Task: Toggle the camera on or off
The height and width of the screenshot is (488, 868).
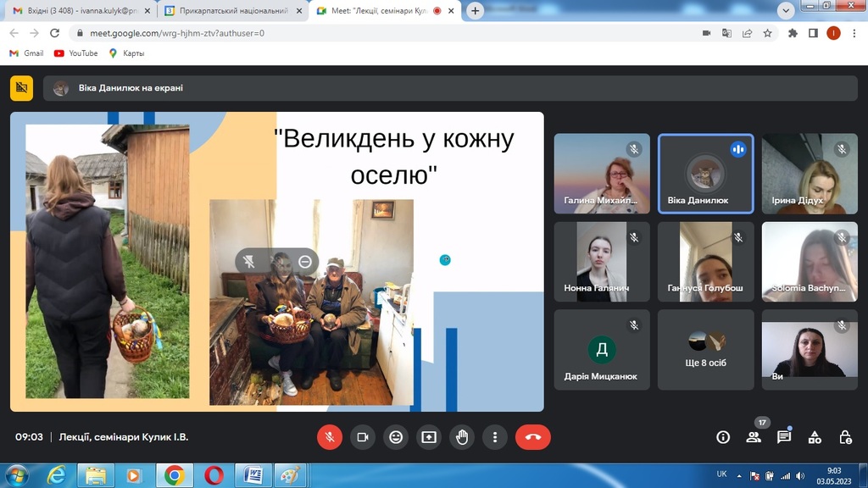Action: tap(363, 437)
